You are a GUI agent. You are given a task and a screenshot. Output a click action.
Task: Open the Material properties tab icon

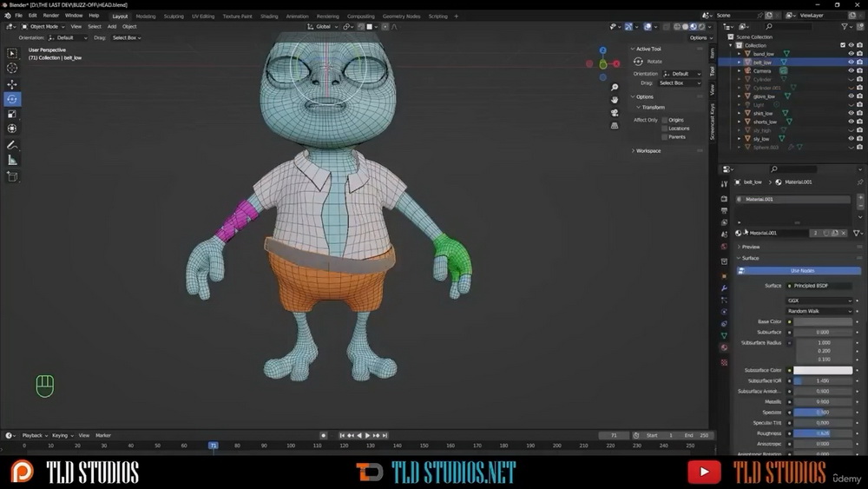[724, 347]
